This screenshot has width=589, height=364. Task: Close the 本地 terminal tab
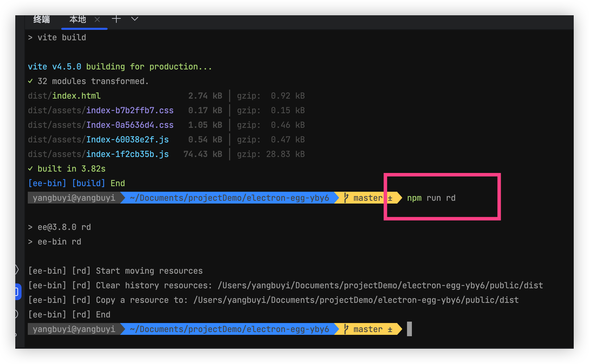(x=97, y=20)
